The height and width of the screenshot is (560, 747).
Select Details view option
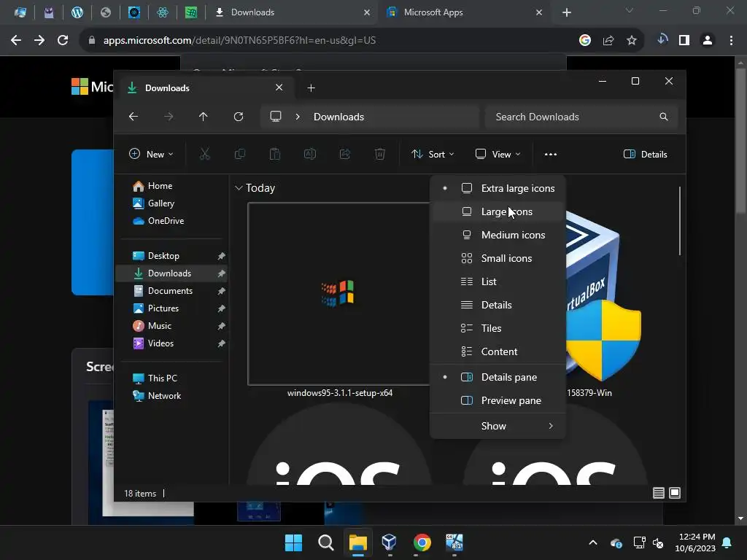pyautogui.click(x=498, y=305)
